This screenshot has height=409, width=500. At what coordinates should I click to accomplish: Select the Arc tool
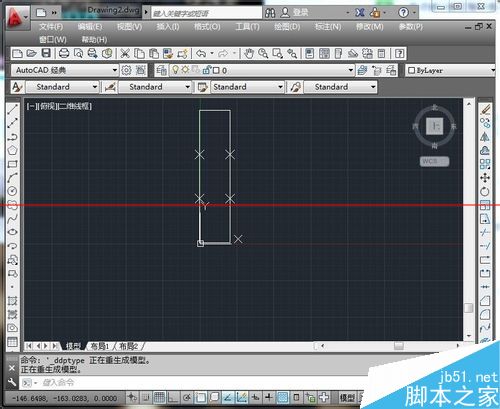(12, 177)
